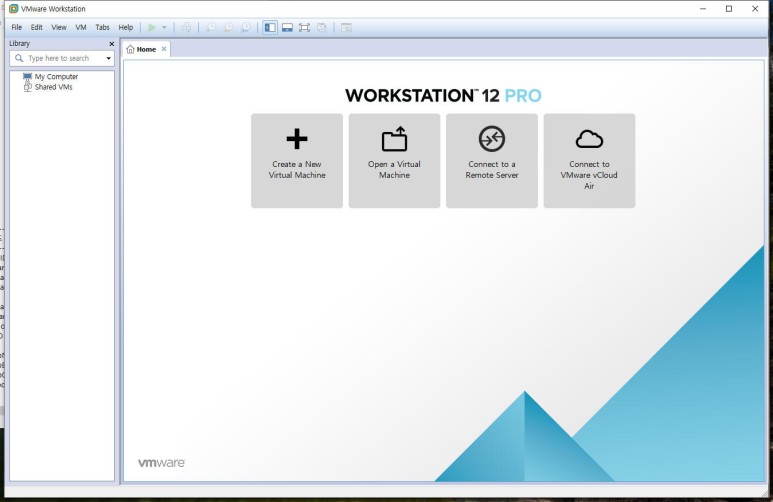Click the Take Snapshot toolbar icon

211,28
